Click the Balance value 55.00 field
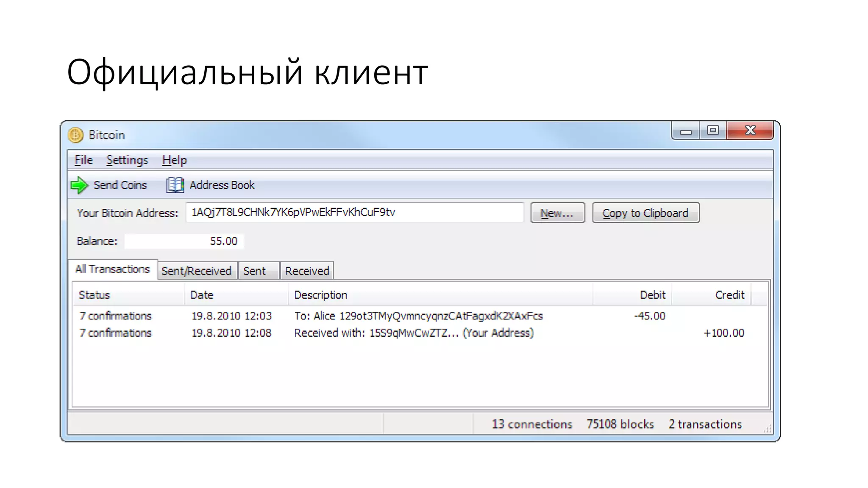Viewport: 868px width, 488px height. click(184, 241)
